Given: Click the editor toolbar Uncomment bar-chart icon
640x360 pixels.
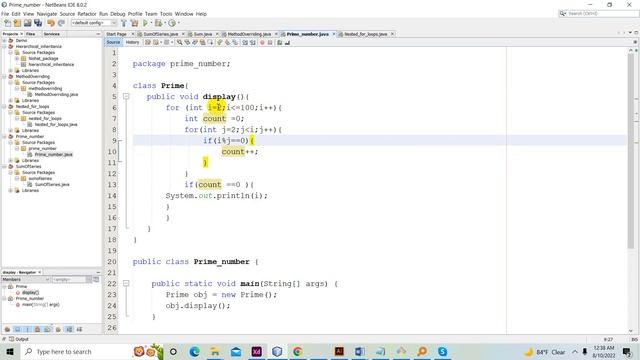Looking at the screenshot, I should 287,42.
